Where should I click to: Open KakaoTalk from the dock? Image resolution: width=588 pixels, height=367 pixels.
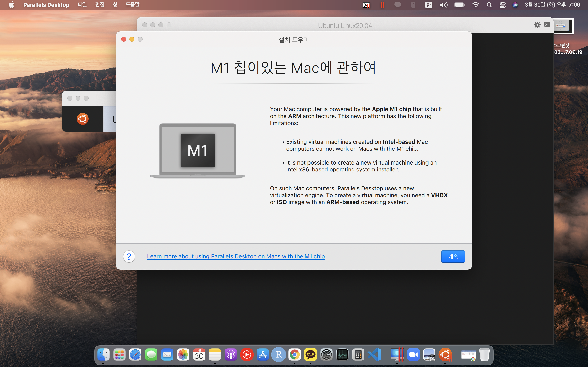pyautogui.click(x=310, y=355)
